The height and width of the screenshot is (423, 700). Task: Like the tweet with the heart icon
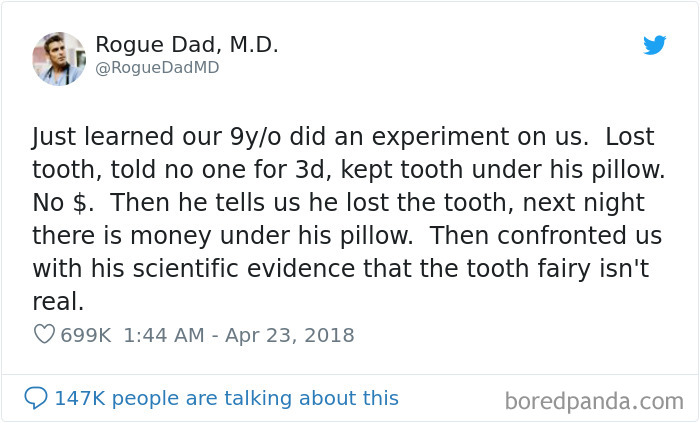click(x=44, y=335)
